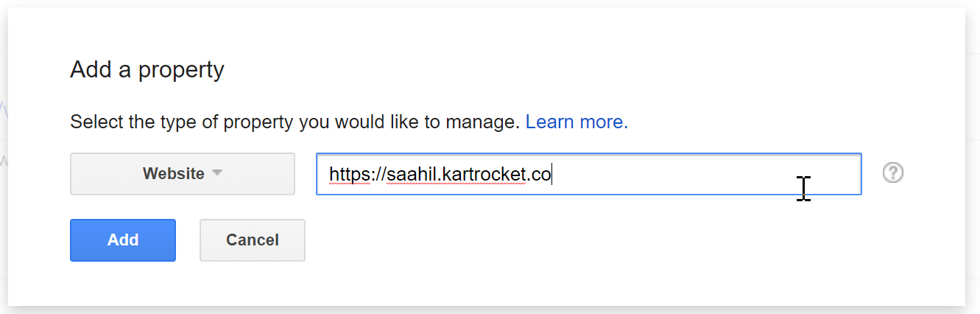This screenshot has width=980, height=314.
Task: Add the property with the blue button
Action: (123, 240)
